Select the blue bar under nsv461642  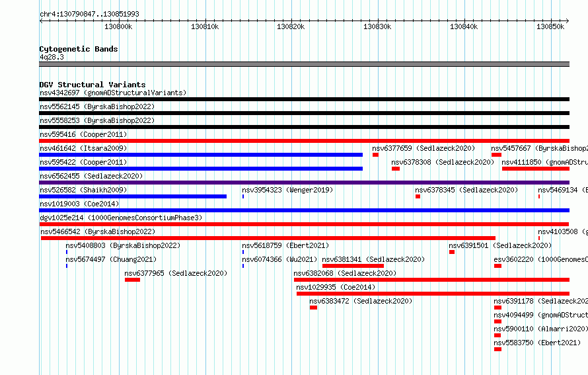201,155
